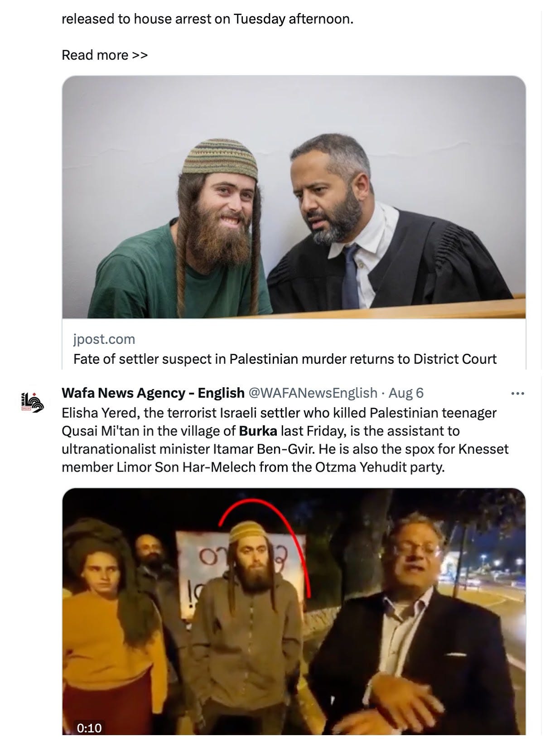
Task: Open the tweet's more options ellipsis
Action: coord(517,394)
